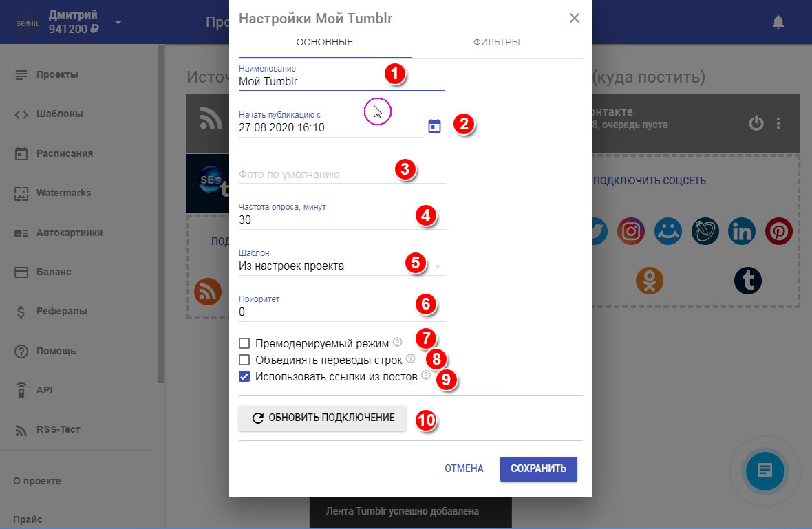Open Расписания in the sidebar

(64, 153)
